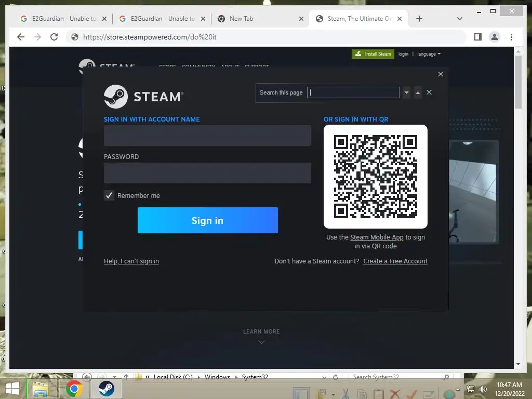
Task: Open the language dropdown
Action: [429, 54]
